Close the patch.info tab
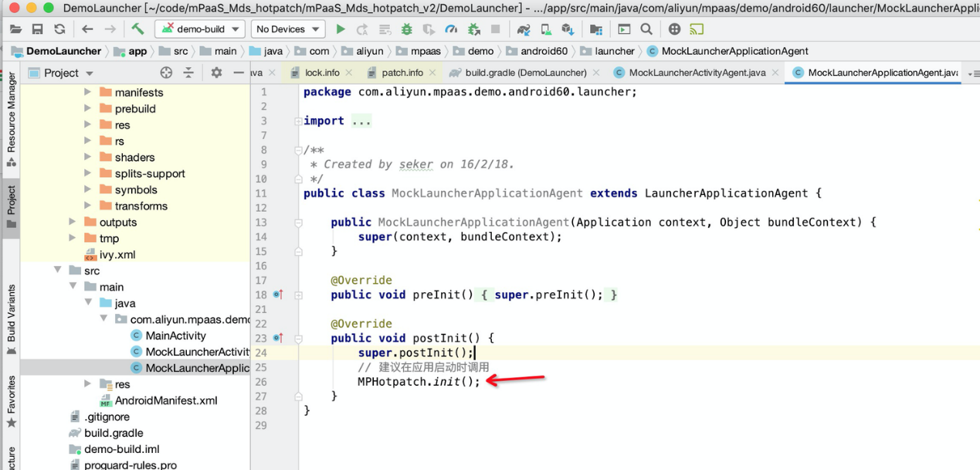The image size is (980, 470). coord(433,73)
